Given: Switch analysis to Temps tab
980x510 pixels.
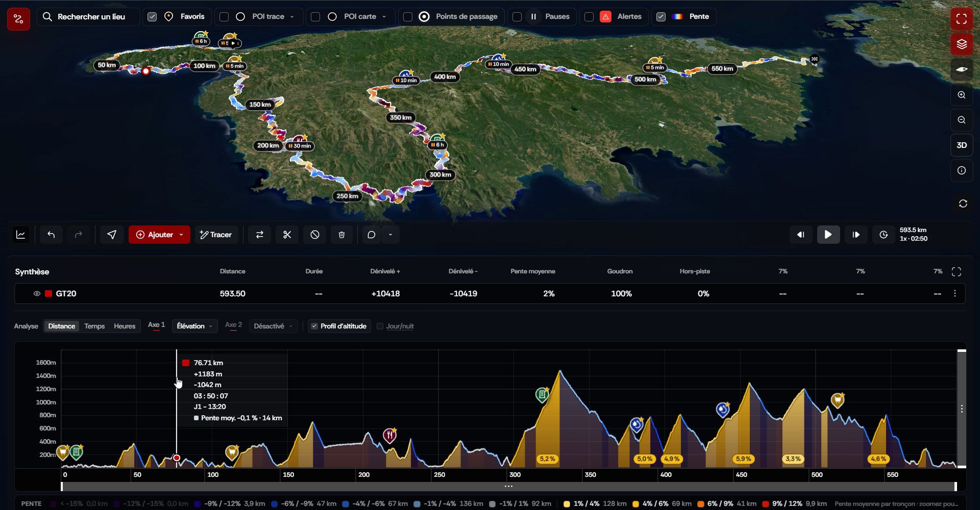Looking at the screenshot, I should [94, 326].
